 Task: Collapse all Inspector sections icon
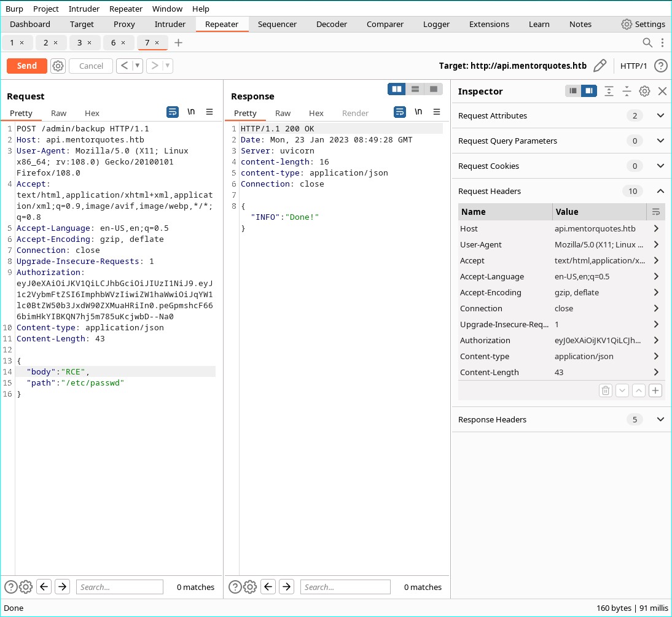627,91
